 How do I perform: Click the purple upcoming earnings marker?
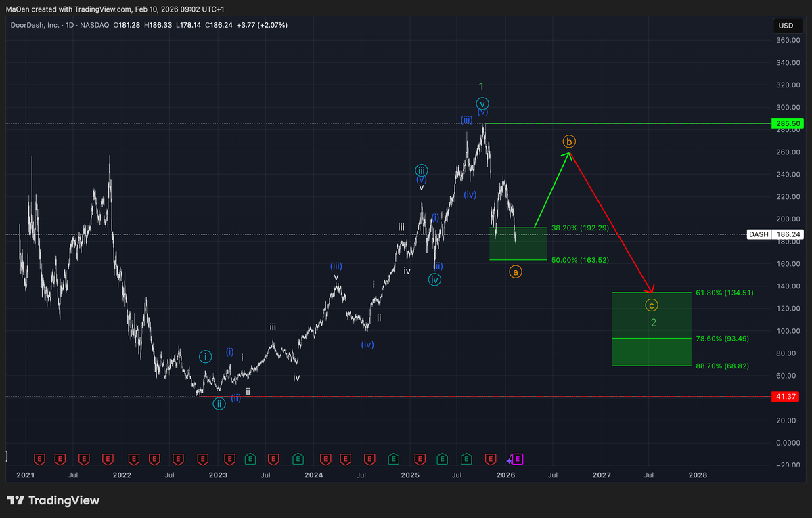point(518,459)
